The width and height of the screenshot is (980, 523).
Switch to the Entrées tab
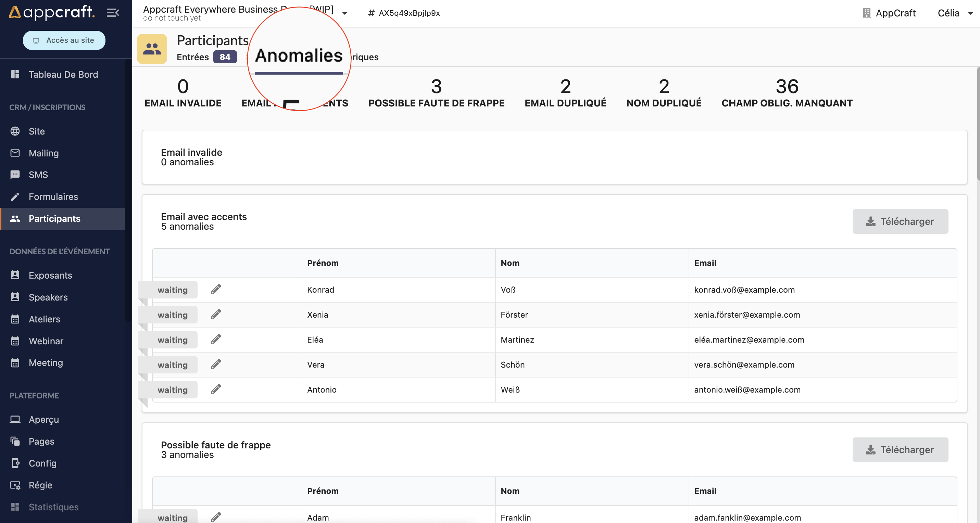tap(193, 57)
